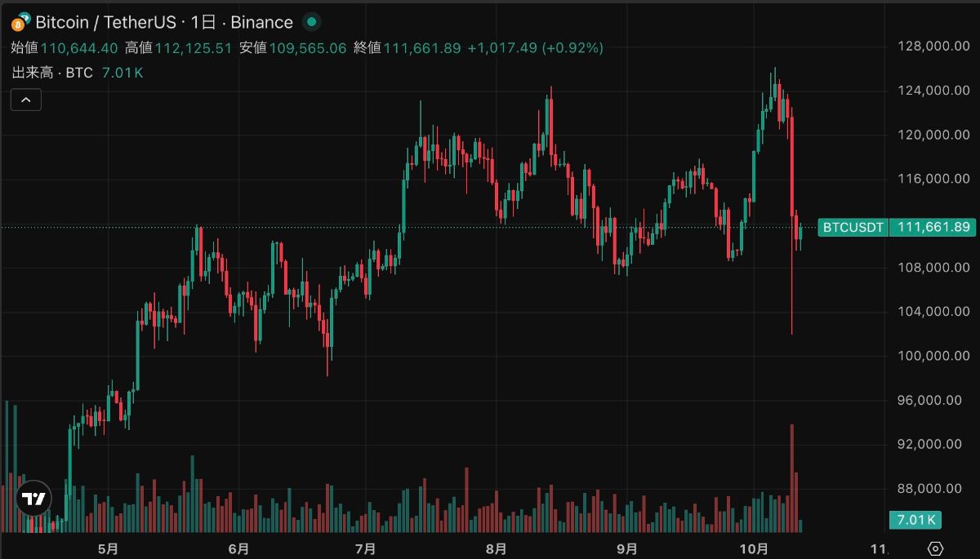Click the green market status dot
The width and height of the screenshot is (980, 559).
311,23
